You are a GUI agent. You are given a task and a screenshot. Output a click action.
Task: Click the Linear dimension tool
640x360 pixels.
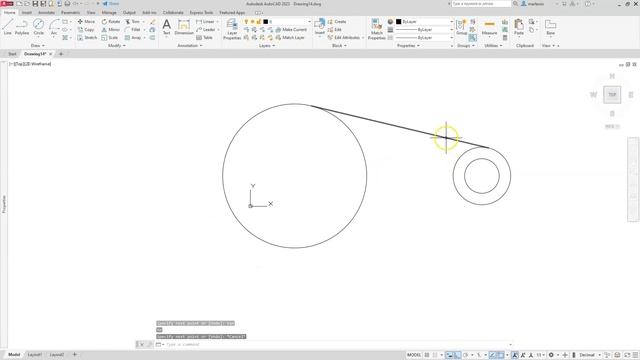(x=205, y=21)
